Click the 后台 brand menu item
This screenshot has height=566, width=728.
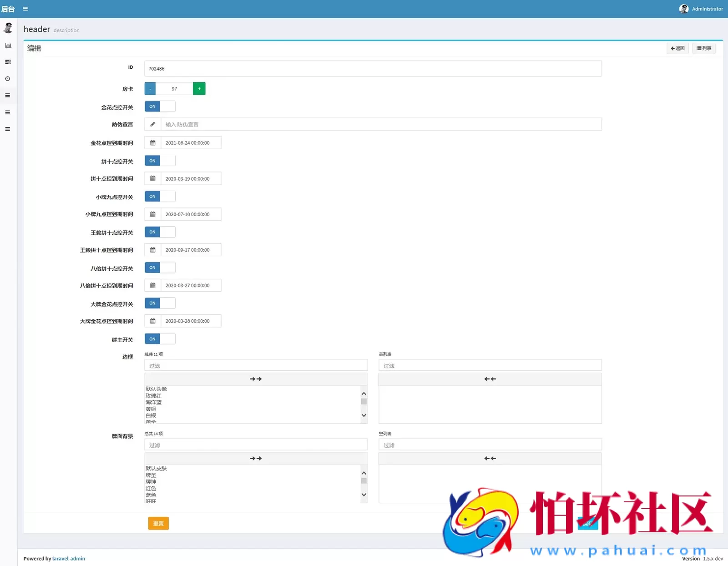click(x=9, y=9)
